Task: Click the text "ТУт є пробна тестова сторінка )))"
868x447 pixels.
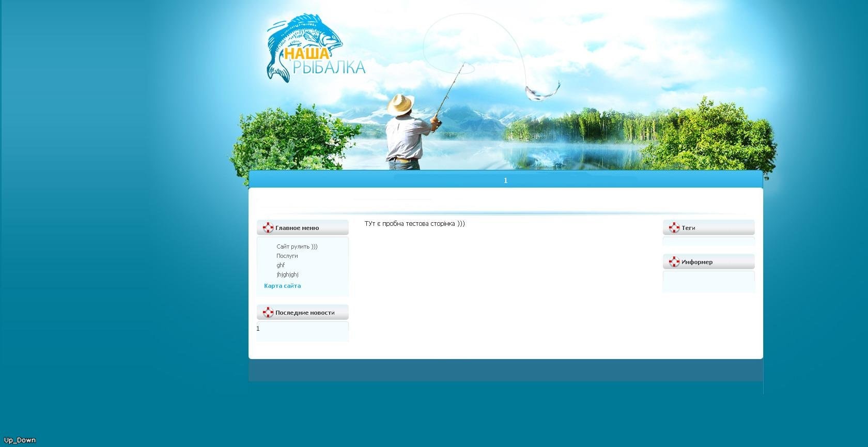Action: point(414,224)
